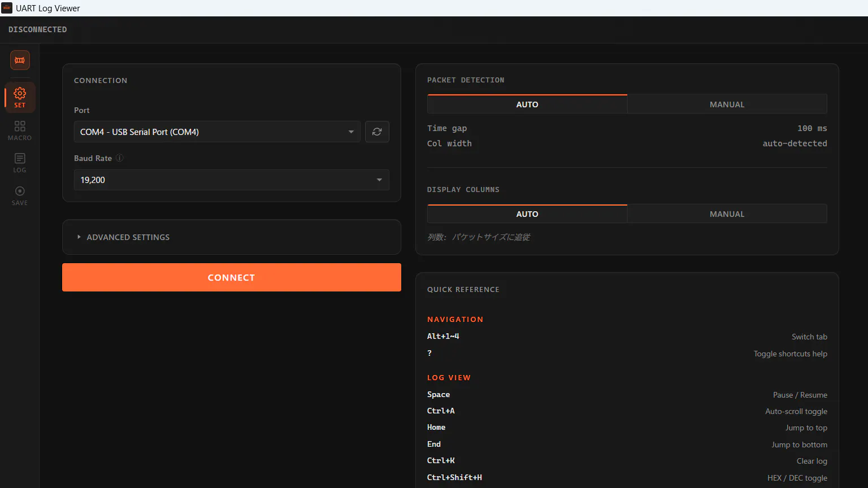Select MANUAL under Packet Detection
Image resolution: width=868 pixels, height=488 pixels.
point(727,104)
